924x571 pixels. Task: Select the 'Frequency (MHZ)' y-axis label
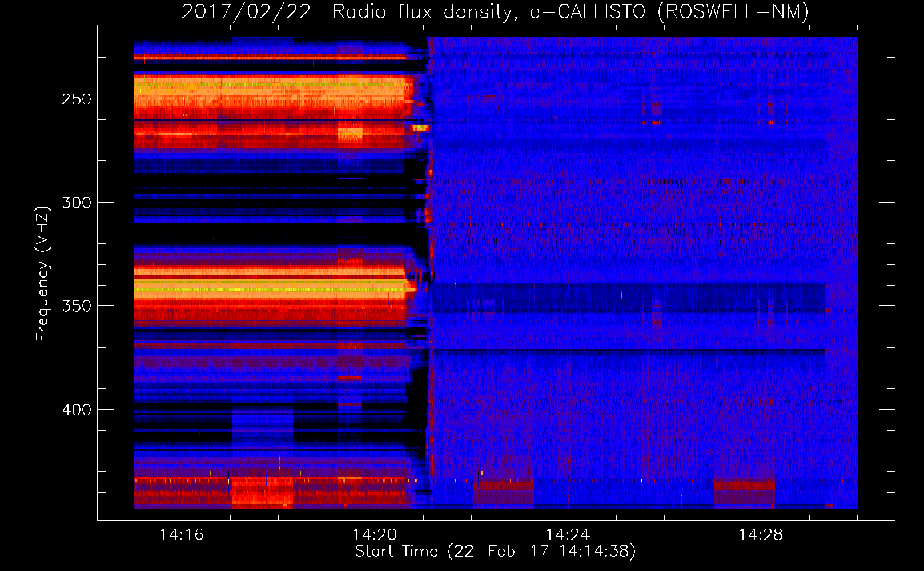pos(43,274)
